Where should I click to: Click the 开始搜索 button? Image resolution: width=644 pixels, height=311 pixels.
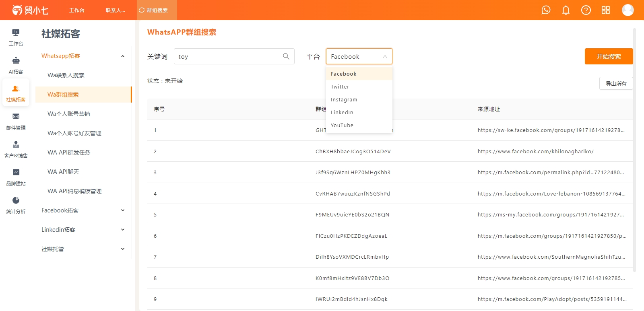pyautogui.click(x=609, y=56)
